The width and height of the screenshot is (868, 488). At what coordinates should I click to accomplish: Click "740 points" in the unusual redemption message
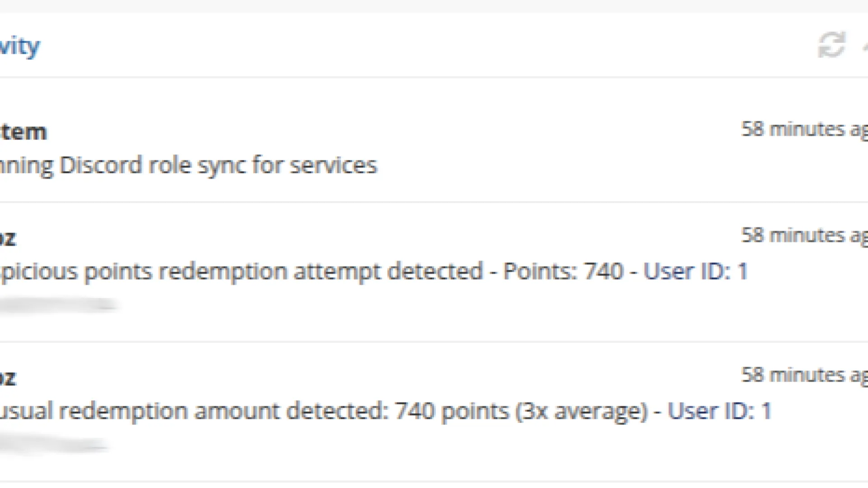coord(452,411)
